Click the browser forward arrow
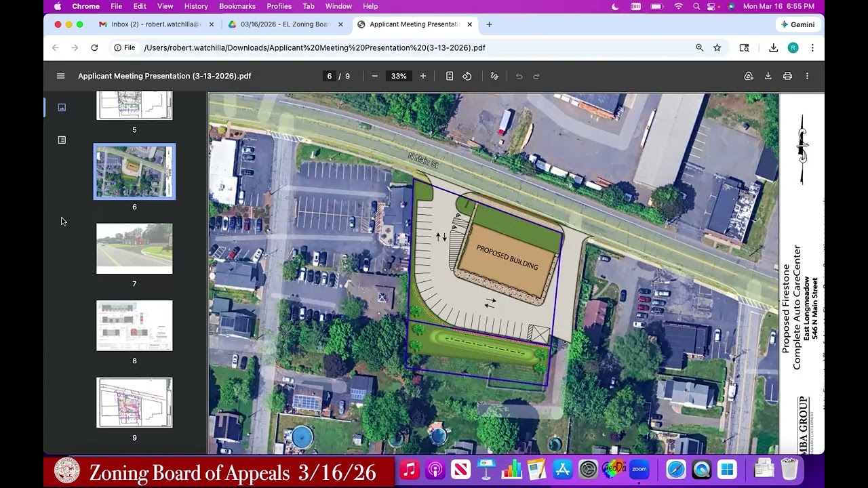This screenshot has height=488, width=868. click(x=75, y=47)
